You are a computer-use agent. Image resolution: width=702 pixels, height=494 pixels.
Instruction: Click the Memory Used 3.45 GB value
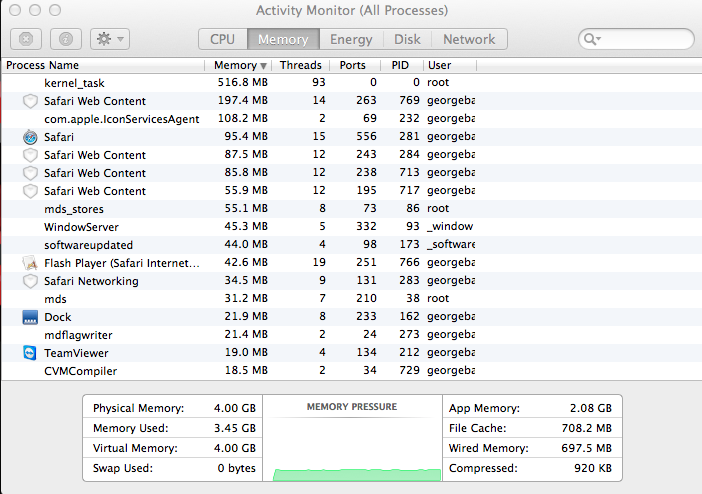pos(235,428)
